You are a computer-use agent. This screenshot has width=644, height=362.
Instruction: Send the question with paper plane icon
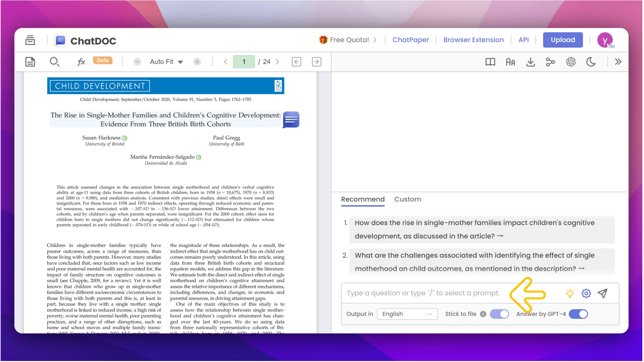click(x=603, y=293)
